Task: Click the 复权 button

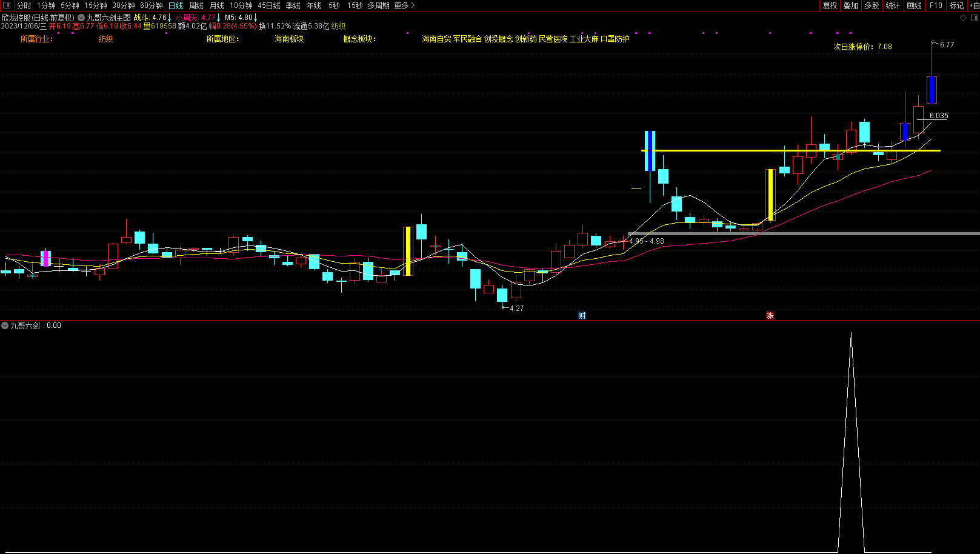Action: (830, 5)
